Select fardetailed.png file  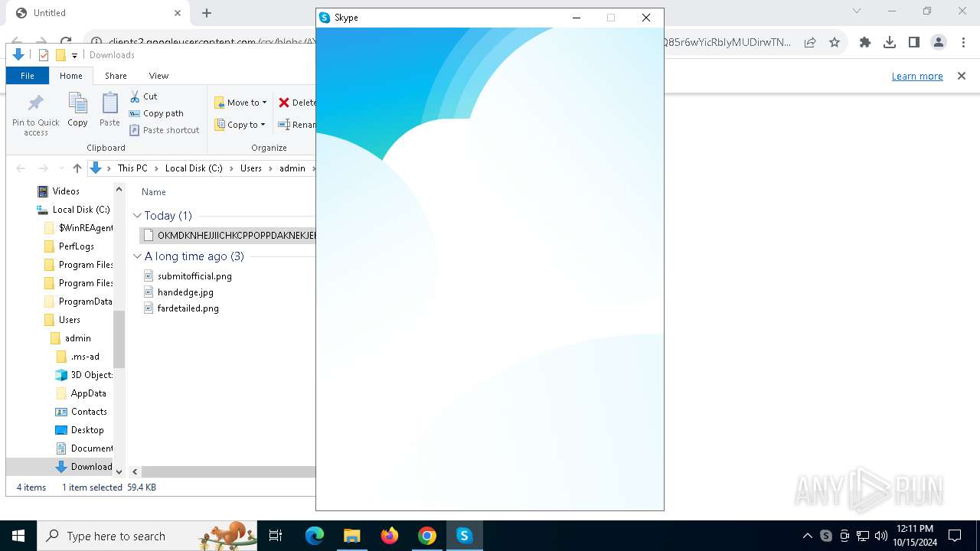[x=188, y=308]
